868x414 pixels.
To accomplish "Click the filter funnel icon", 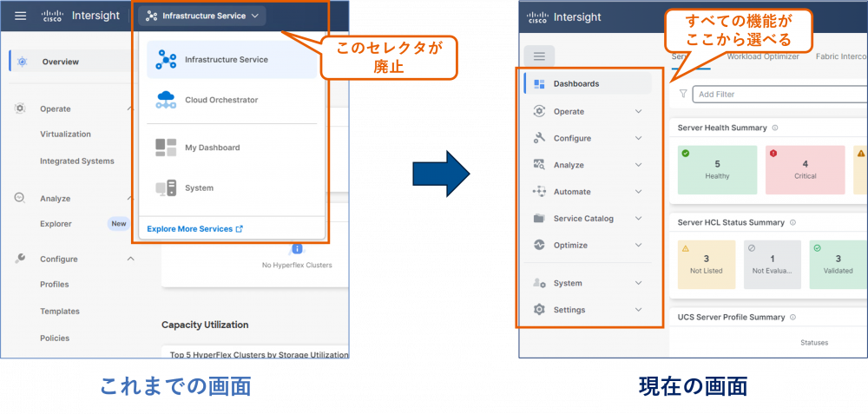I will click(x=683, y=94).
